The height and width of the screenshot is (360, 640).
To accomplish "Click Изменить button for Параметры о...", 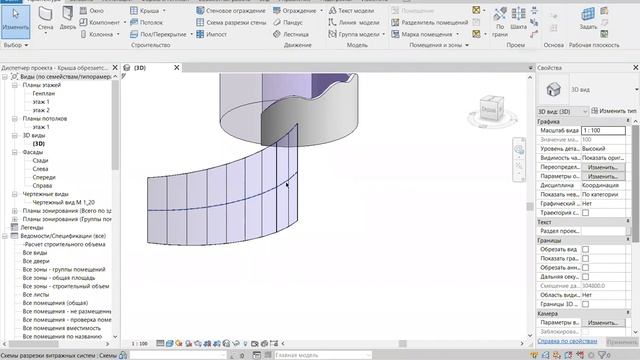I will (603, 176).
